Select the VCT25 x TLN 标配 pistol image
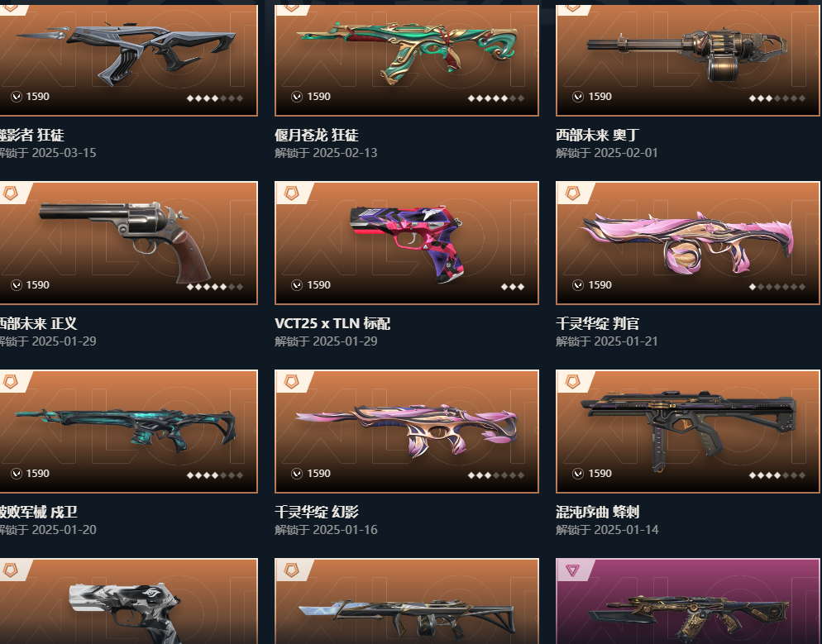822x644 pixels. click(x=407, y=243)
